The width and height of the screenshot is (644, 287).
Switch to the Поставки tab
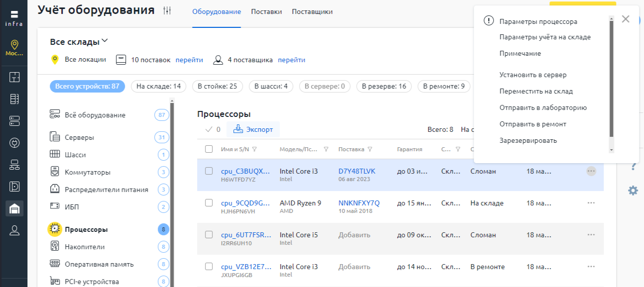pos(266,11)
